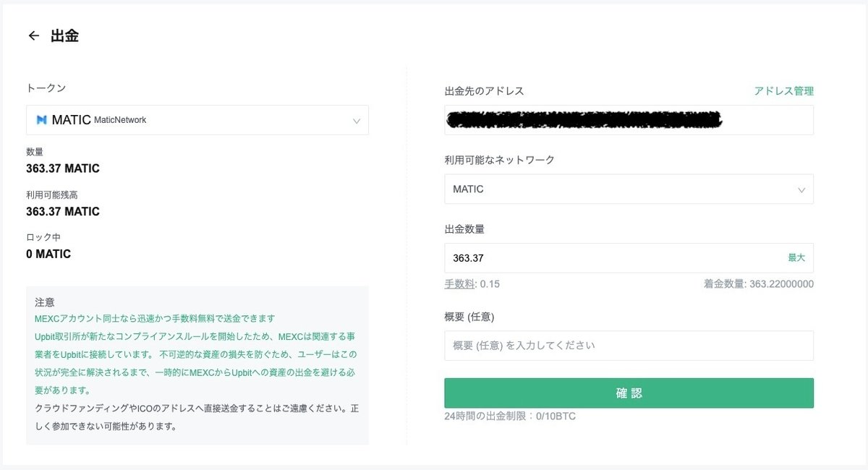Select the 着金数量: 363.22000000 text
This screenshot has height=470, width=868.
coord(758,284)
